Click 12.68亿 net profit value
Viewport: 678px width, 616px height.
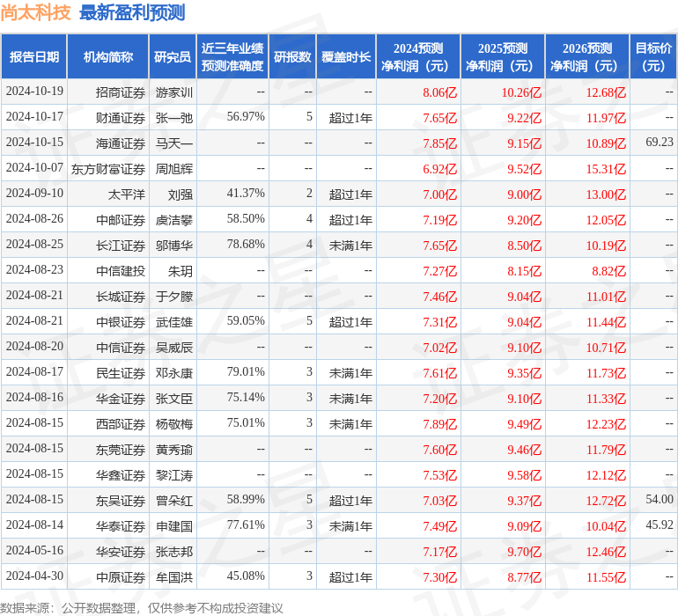tap(606, 92)
